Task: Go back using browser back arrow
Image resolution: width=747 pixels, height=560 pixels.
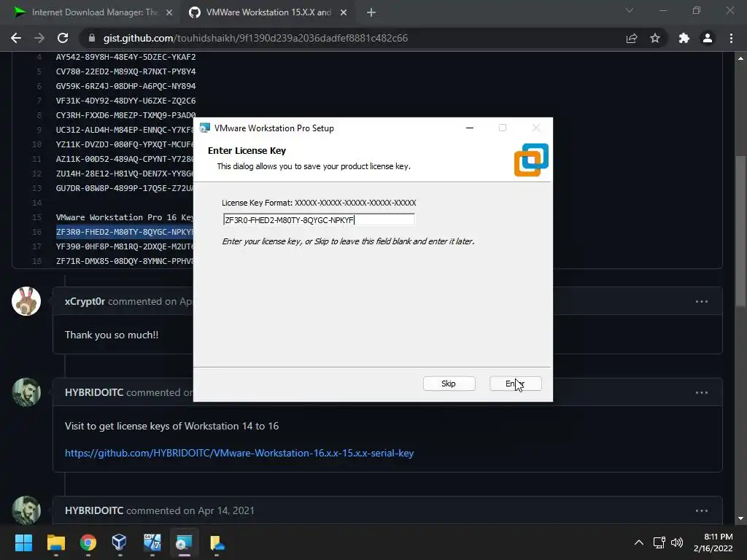Action: click(x=16, y=38)
